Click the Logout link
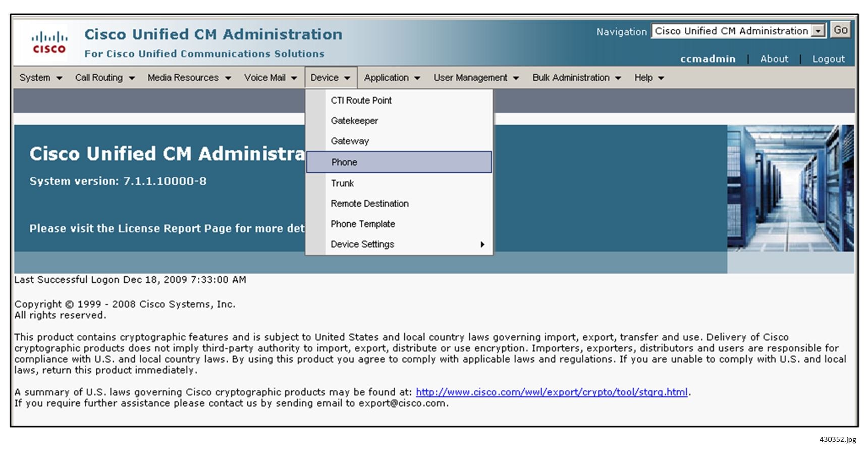 click(x=828, y=59)
